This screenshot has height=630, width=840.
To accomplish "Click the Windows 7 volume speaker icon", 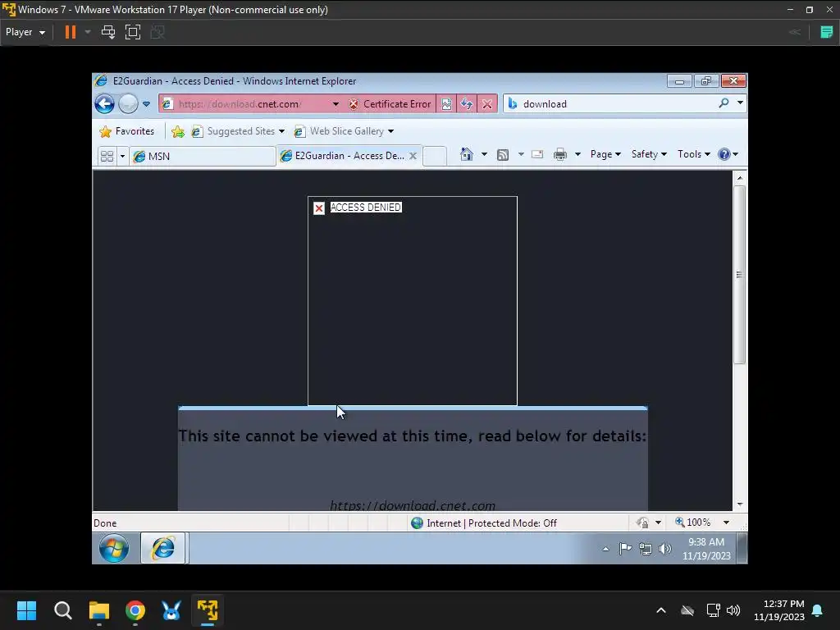I will [x=664, y=549].
